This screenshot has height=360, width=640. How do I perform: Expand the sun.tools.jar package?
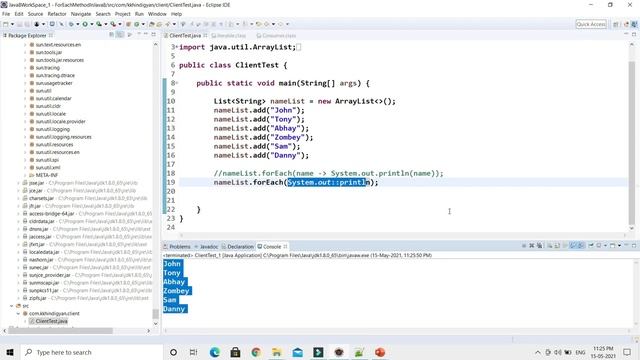tap(25, 52)
